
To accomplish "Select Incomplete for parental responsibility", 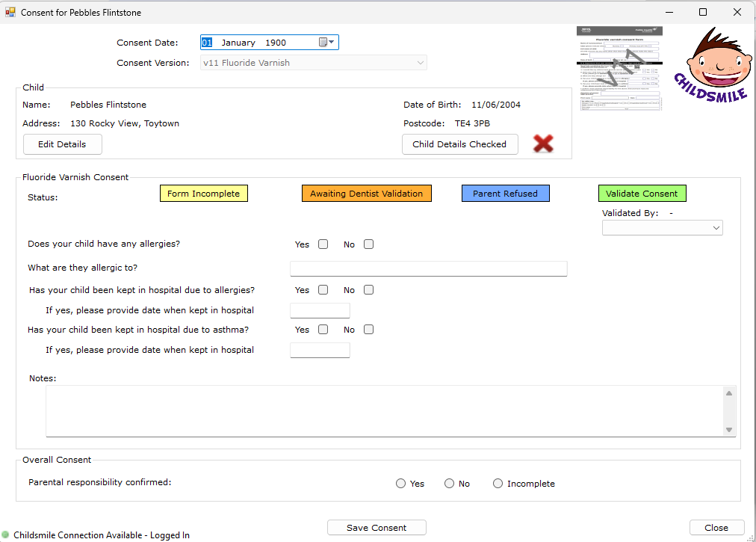I will click(x=498, y=484).
